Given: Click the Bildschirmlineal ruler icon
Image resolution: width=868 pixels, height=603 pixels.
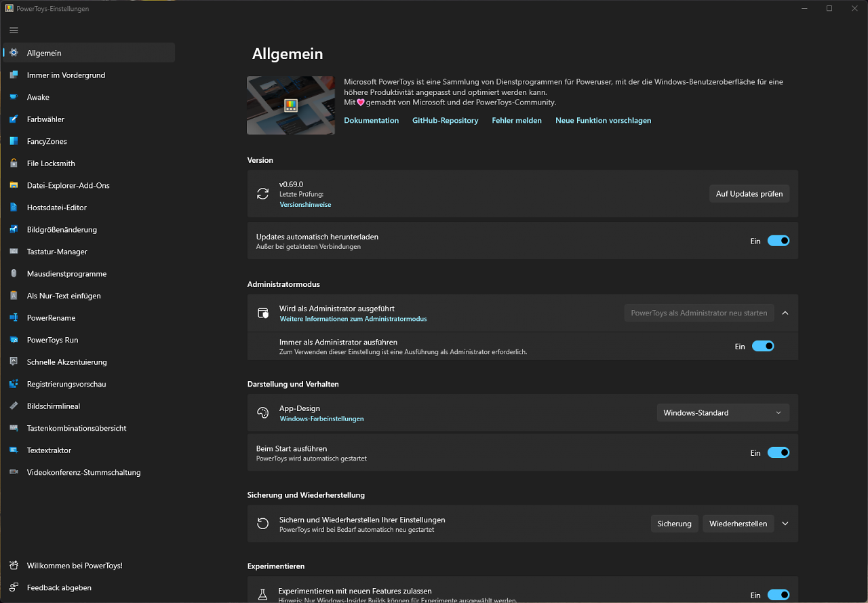Looking at the screenshot, I should [x=14, y=406].
